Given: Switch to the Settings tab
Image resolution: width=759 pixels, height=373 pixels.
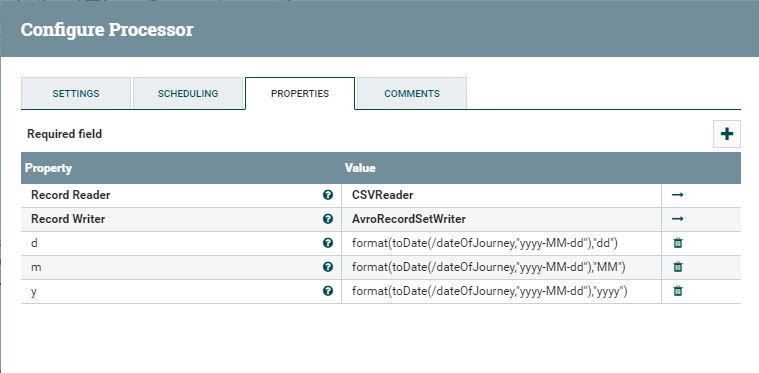Looking at the screenshot, I should (76, 93).
